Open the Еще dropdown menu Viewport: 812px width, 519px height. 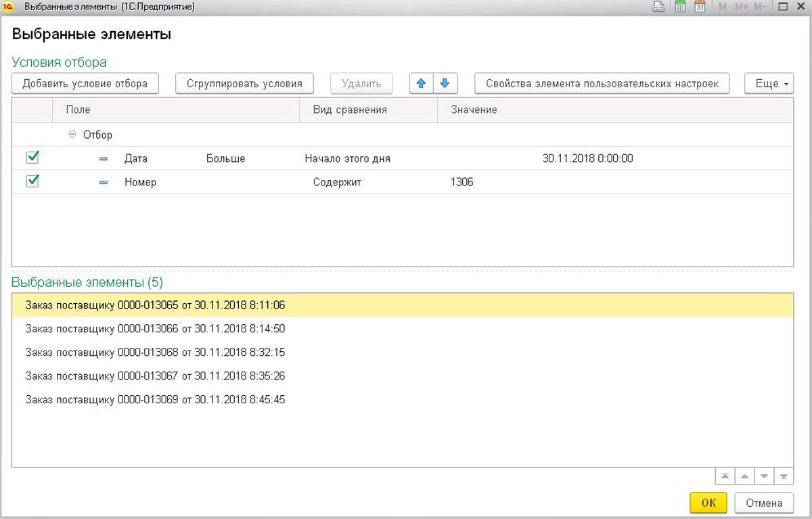pyautogui.click(x=769, y=84)
